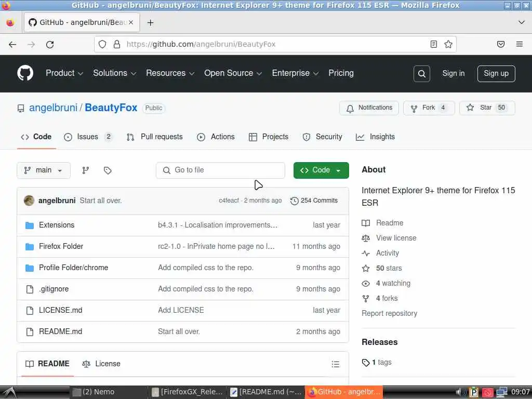532x399 pixels.
Task: Switch to the Insights tab
Action: click(375, 137)
